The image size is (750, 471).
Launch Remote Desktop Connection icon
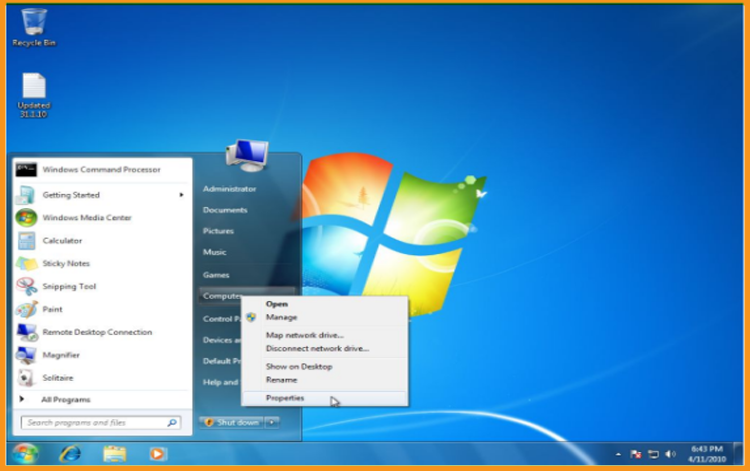tap(26, 332)
